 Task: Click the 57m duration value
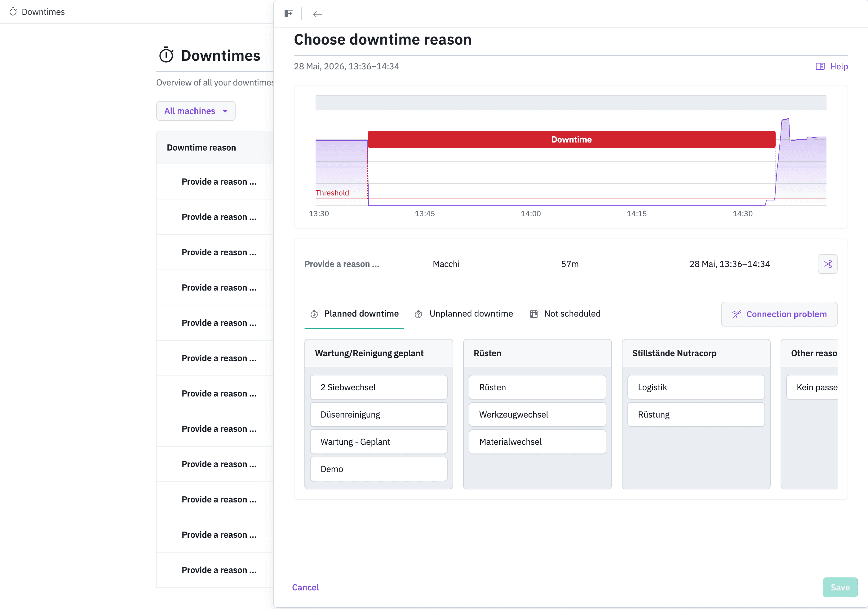tap(570, 264)
